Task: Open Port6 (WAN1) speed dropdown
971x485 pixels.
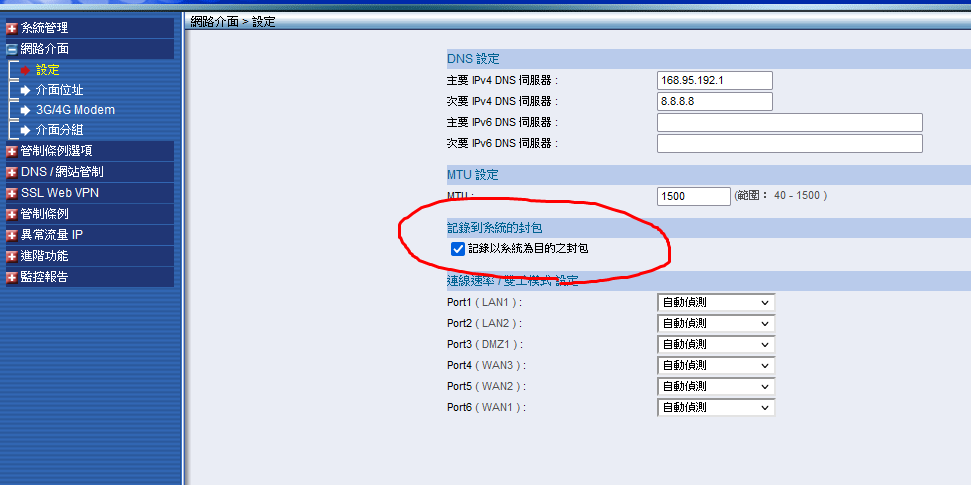Action: click(x=715, y=407)
